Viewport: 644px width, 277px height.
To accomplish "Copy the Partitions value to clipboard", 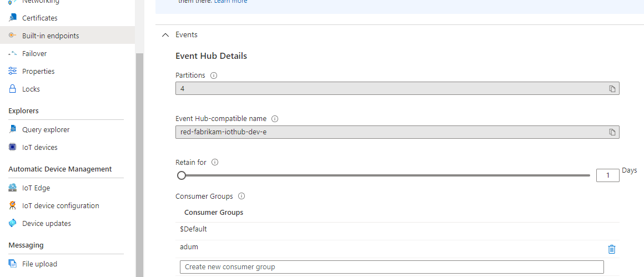I will (612, 89).
